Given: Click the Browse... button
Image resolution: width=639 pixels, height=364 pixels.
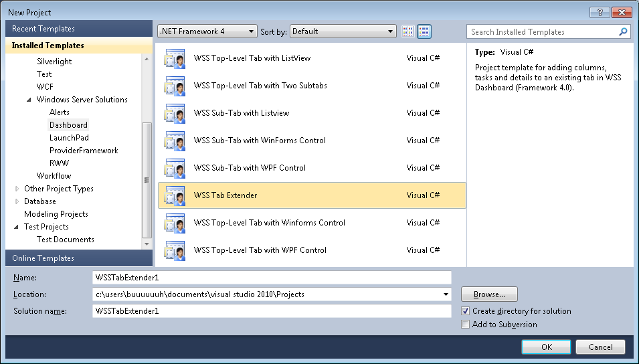Looking at the screenshot, I should pyautogui.click(x=489, y=294).
